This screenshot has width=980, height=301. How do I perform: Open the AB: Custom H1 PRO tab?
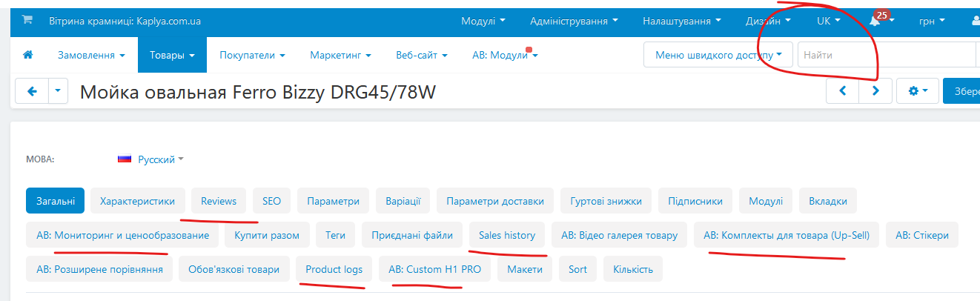click(435, 269)
